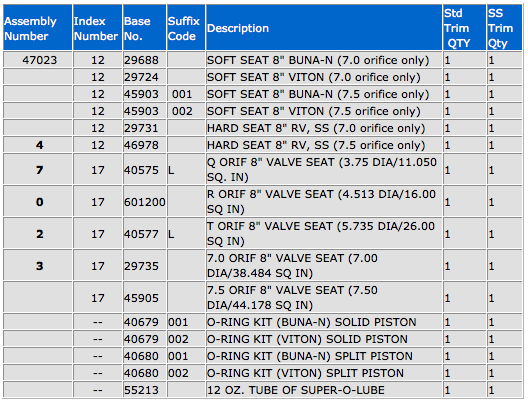Select assembly number 47023 cell
This screenshot has width=528, height=404.
tap(38, 60)
